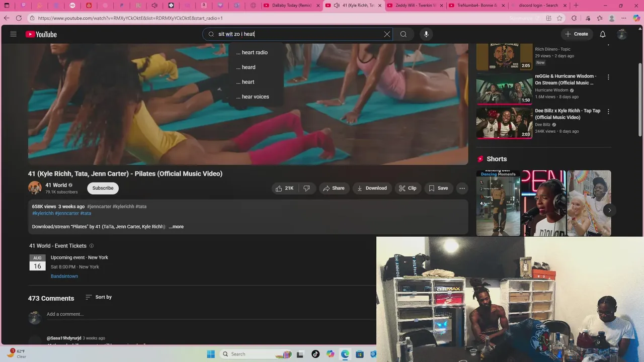
Task: Choose the 'heard' suggestion
Action: (256, 67)
